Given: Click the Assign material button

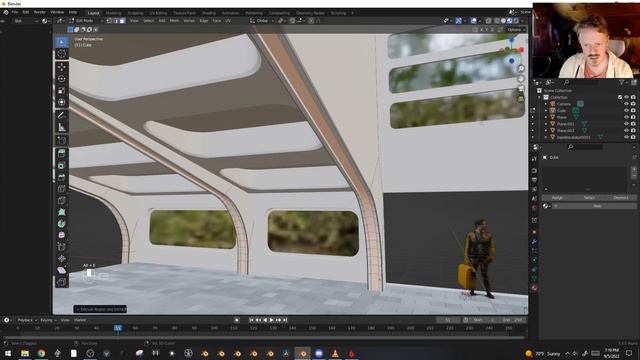Looking at the screenshot, I should [x=557, y=198].
